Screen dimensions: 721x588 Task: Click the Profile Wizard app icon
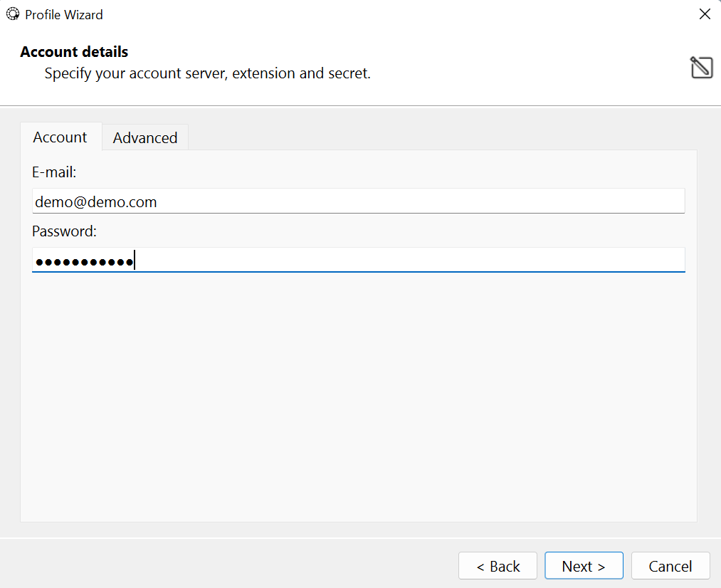13,14
